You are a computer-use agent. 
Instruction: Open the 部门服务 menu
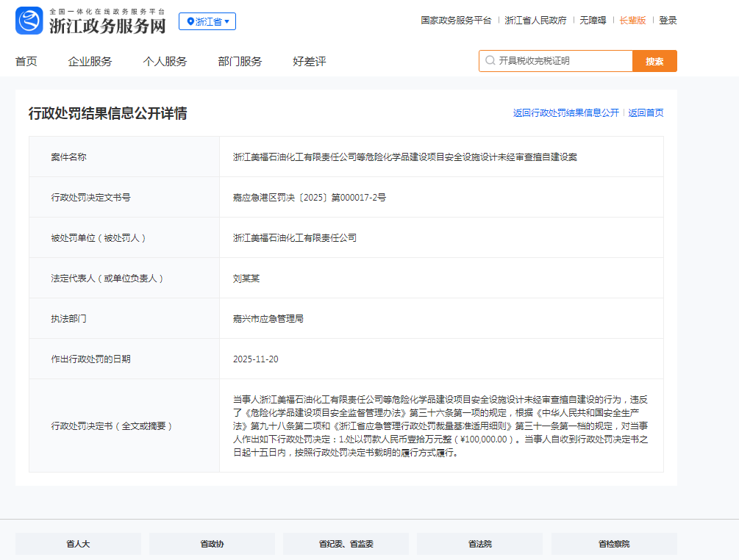coord(240,62)
